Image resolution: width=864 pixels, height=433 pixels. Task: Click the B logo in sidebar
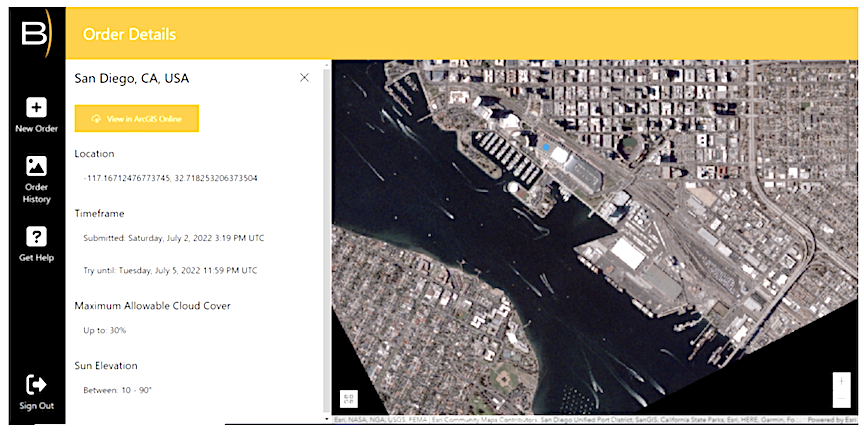[32, 32]
